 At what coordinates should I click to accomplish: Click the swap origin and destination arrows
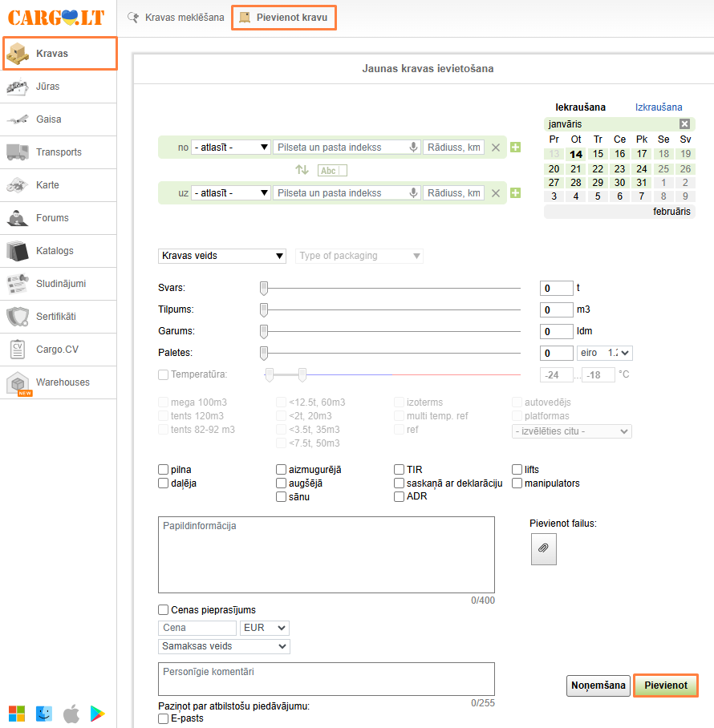pyautogui.click(x=302, y=170)
